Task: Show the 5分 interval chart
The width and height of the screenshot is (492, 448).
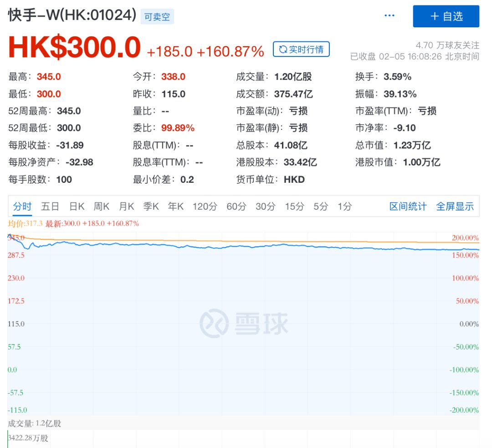Action: tap(321, 206)
